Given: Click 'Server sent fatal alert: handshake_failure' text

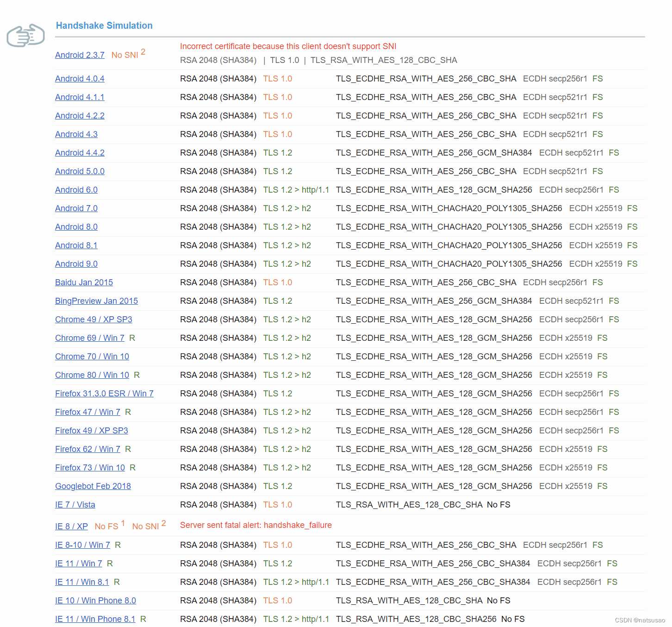Looking at the screenshot, I should pos(256,525).
